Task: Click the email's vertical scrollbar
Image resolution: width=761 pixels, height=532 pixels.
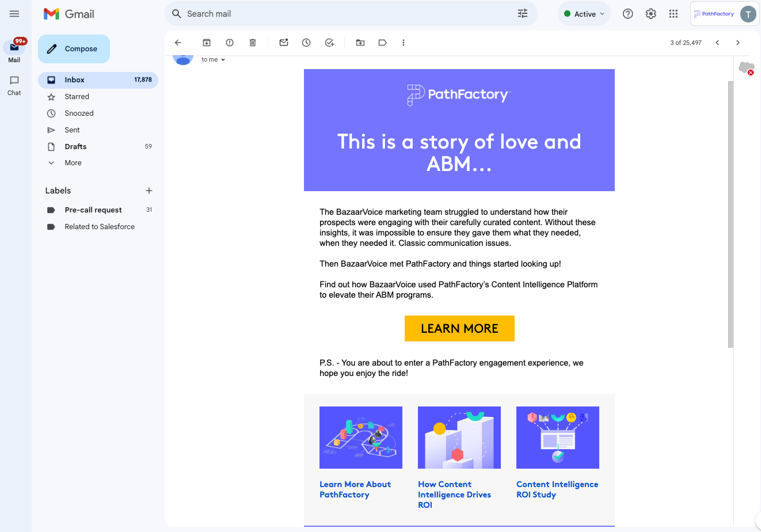Action: [730, 213]
